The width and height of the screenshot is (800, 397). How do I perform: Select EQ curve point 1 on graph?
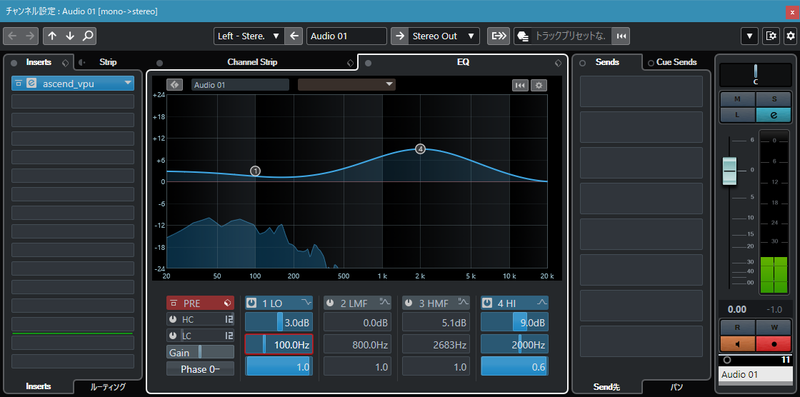(x=256, y=171)
